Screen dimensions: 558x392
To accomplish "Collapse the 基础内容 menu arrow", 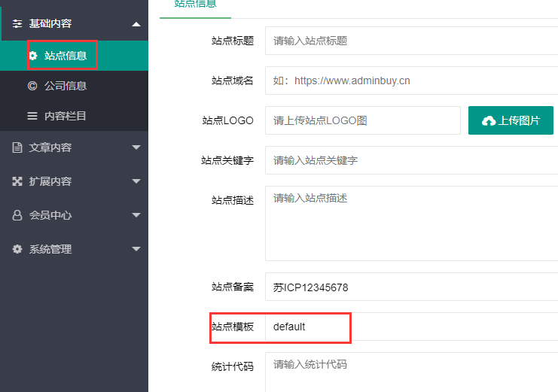I will point(136,24).
